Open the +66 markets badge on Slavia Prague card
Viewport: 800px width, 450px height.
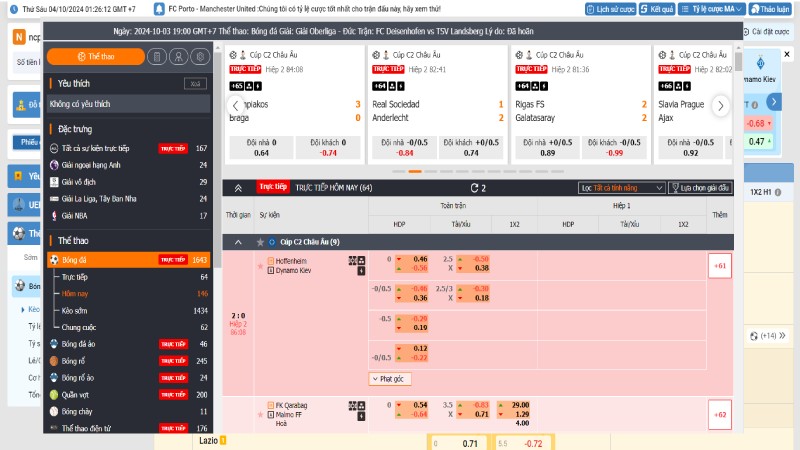[x=666, y=86]
